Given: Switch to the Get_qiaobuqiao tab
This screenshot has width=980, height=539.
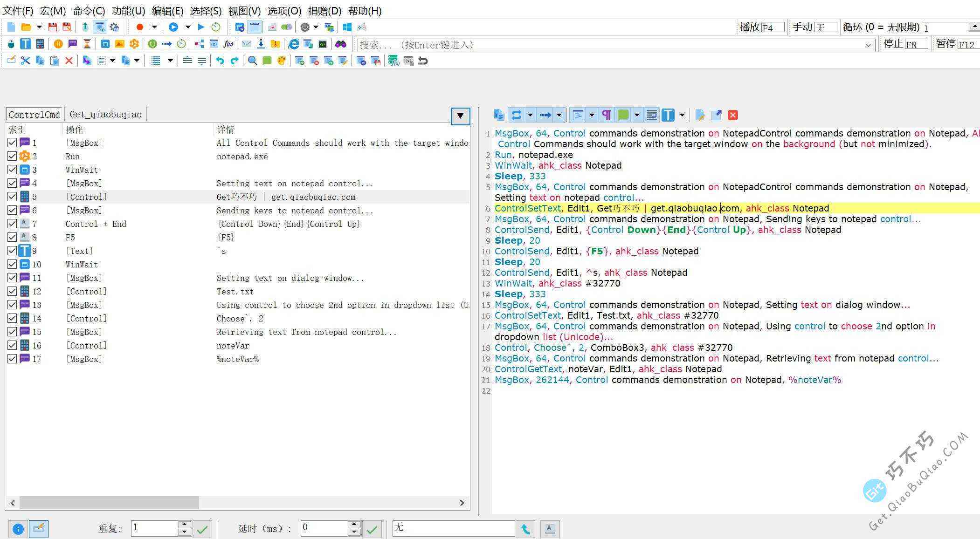Looking at the screenshot, I should 105,114.
